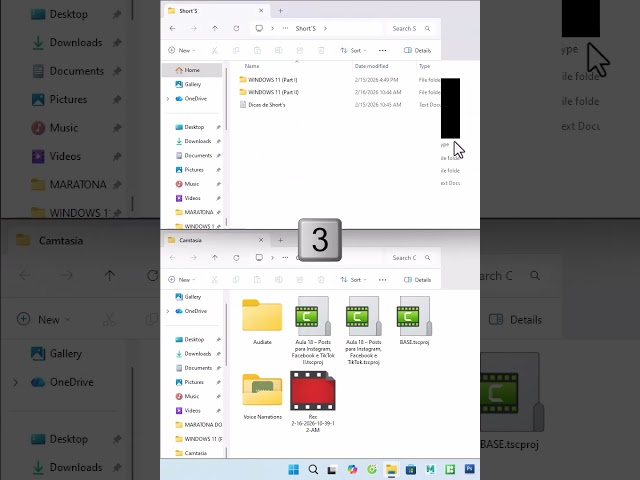Image resolution: width=640 pixels, height=480 pixels.
Task: Select Dicas de Short's text document
Action: click(x=340, y=105)
